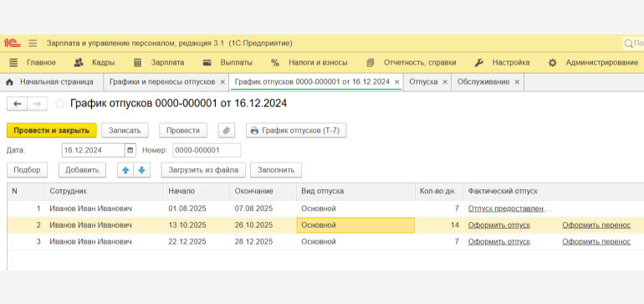Click the Загрузить из файла button

coord(203,170)
